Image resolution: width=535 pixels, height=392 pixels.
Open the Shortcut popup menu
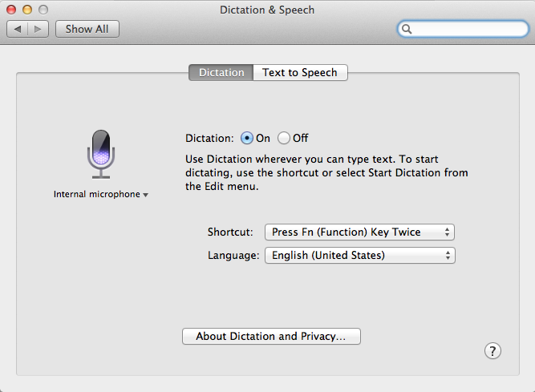359,232
